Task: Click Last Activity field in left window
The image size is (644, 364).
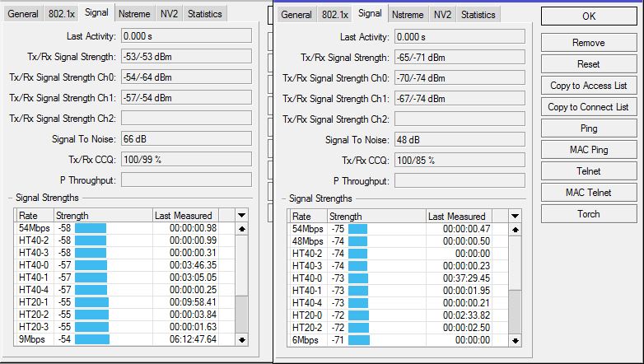Action: tap(186, 35)
